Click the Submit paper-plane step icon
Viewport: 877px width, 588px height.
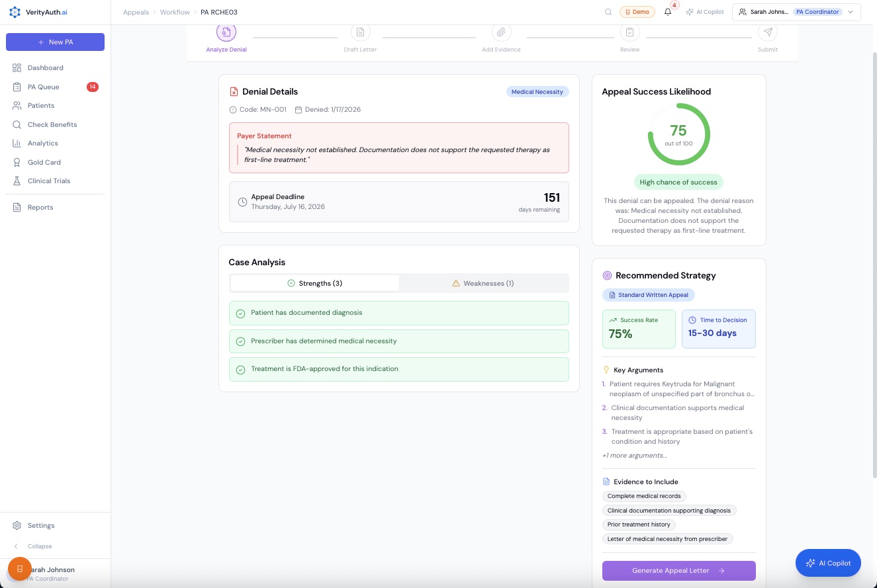tap(767, 31)
